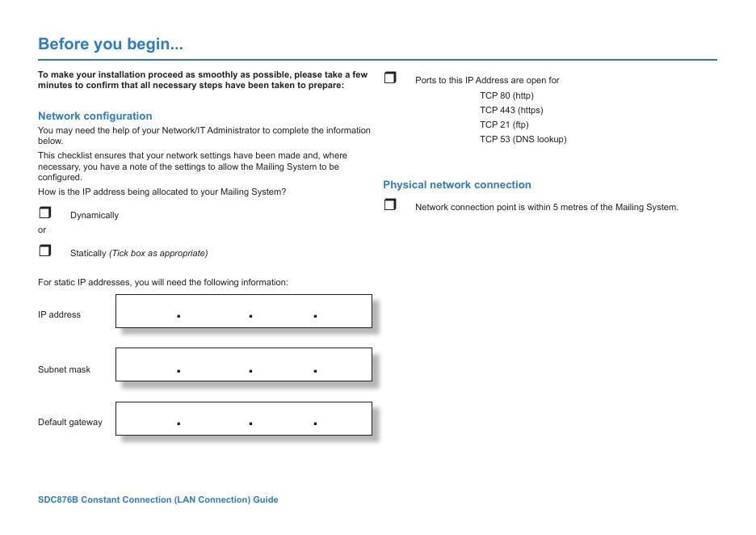
Task: Tick the Statically checkbox
Action: pyautogui.click(x=44, y=251)
